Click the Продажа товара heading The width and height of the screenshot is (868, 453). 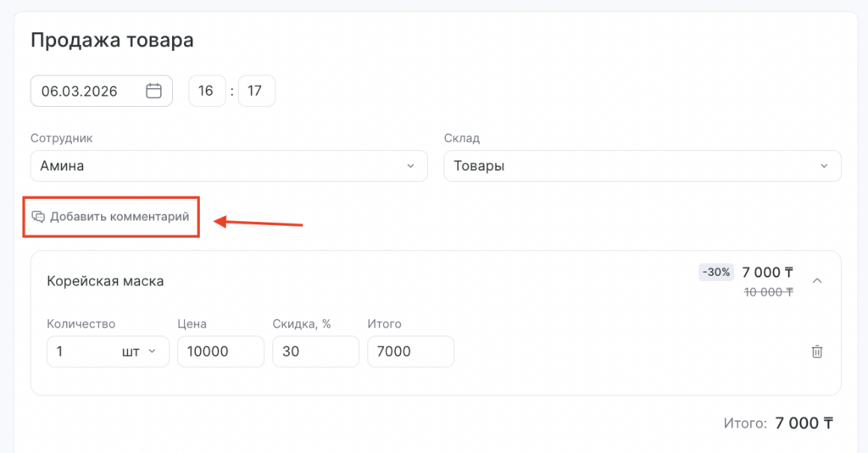pyautogui.click(x=112, y=40)
